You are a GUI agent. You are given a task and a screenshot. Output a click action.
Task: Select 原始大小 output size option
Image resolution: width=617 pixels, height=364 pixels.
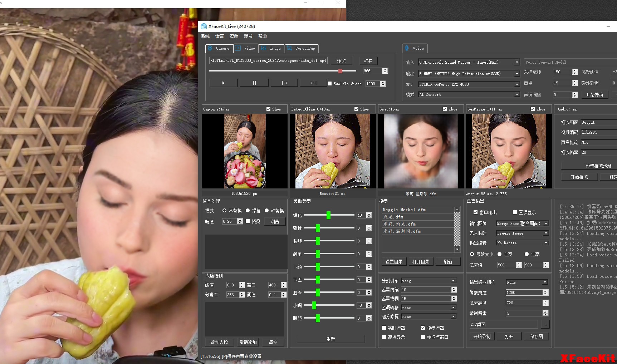click(x=472, y=254)
